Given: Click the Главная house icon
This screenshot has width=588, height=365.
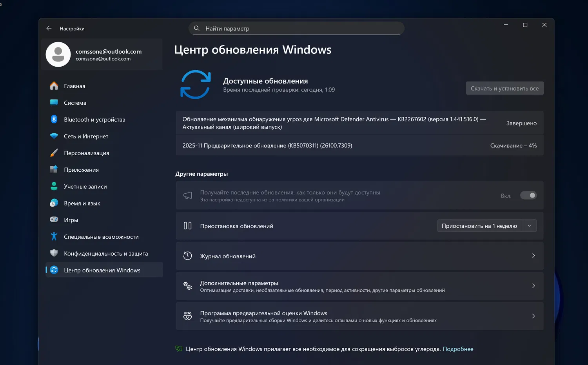Looking at the screenshot, I should (x=54, y=86).
